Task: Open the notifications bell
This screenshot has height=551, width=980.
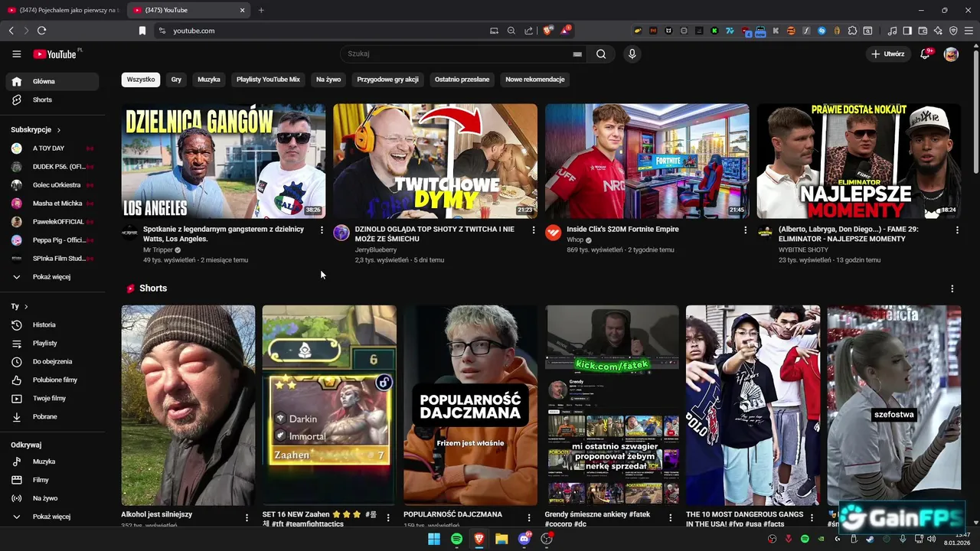Action: point(925,54)
